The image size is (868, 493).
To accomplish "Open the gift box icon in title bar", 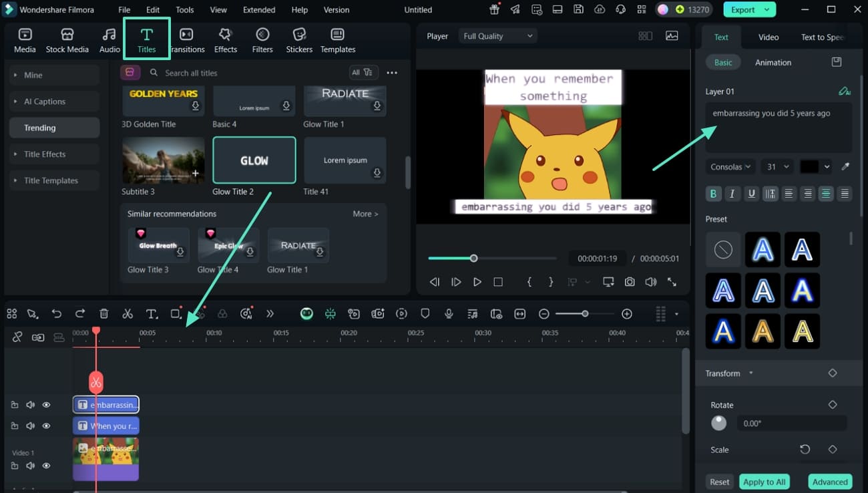I will [x=494, y=9].
